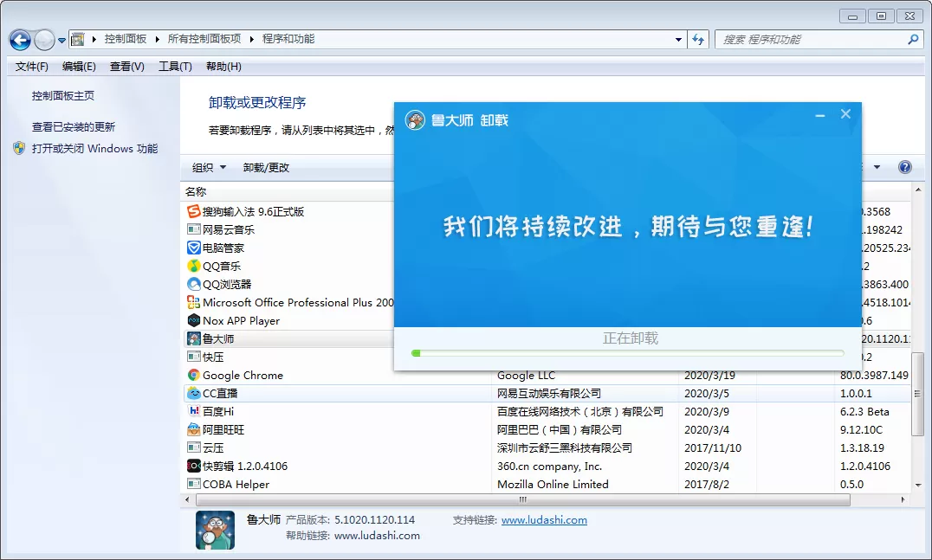Image resolution: width=932 pixels, height=560 pixels.
Task: Click 网易互动娱乐有限公司 publisher cell
Action: (548, 393)
